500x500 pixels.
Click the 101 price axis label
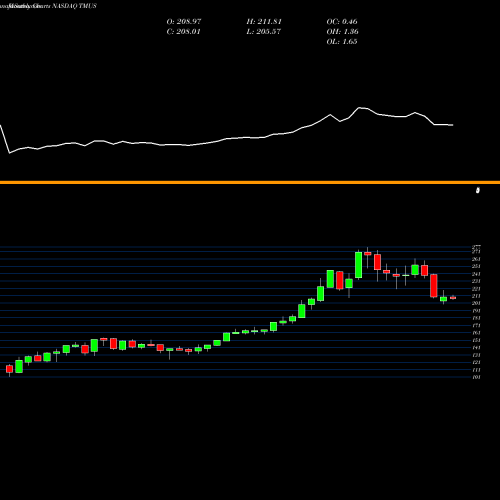pyautogui.click(x=476, y=377)
